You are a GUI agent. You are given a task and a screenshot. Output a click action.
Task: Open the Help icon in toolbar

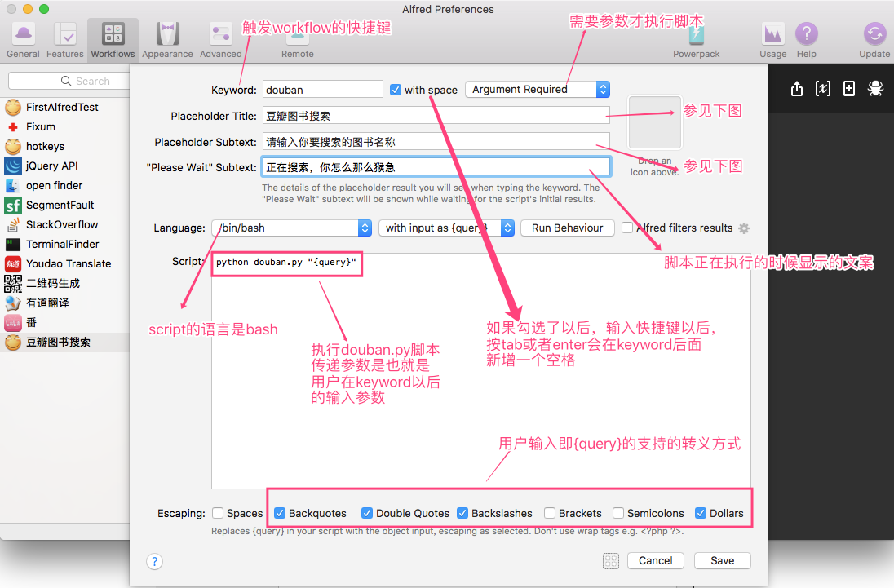point(806,40)
